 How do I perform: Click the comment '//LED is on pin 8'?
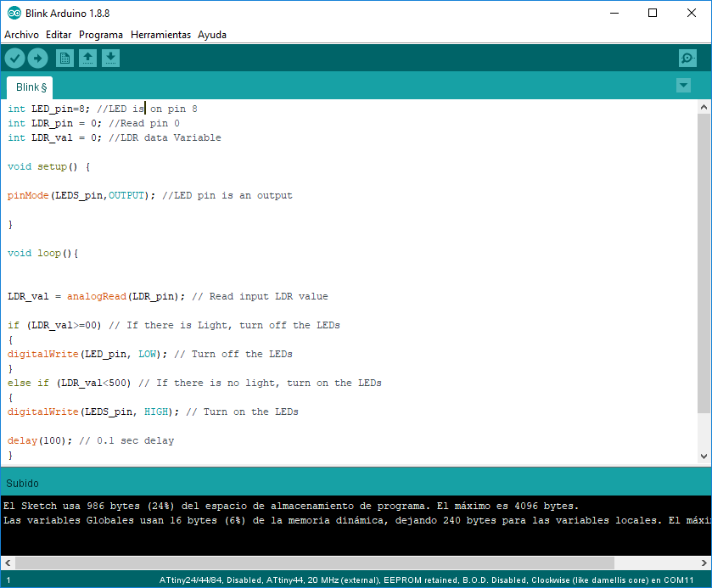pyautogui.click(x=147, y=109)
